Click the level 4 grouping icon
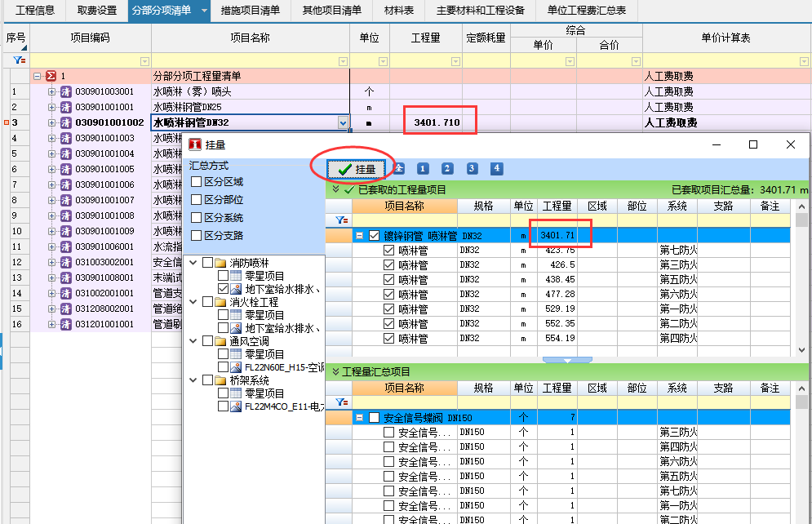The height and width of the screenshot is (524, 812). click(x=496, y=168)
